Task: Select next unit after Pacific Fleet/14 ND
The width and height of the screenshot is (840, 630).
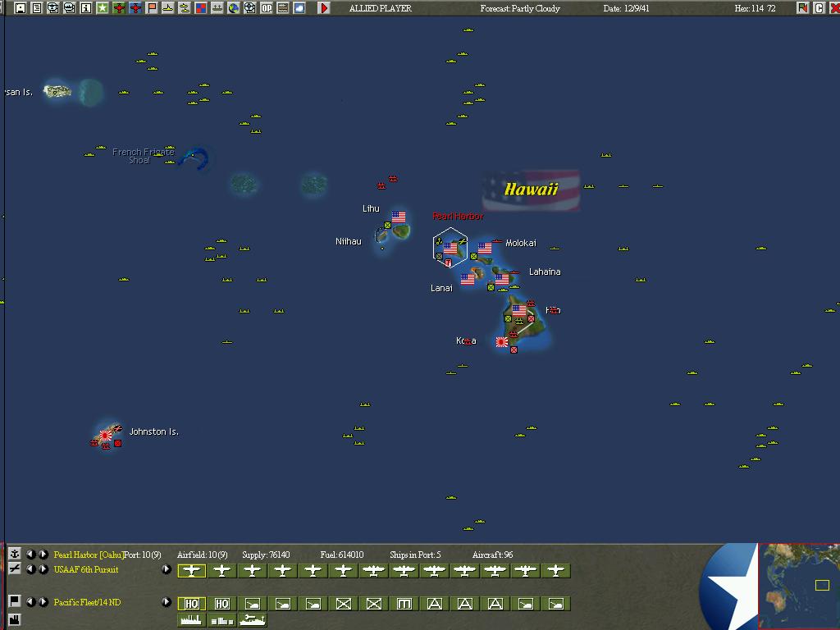Action: coord(43,602)
